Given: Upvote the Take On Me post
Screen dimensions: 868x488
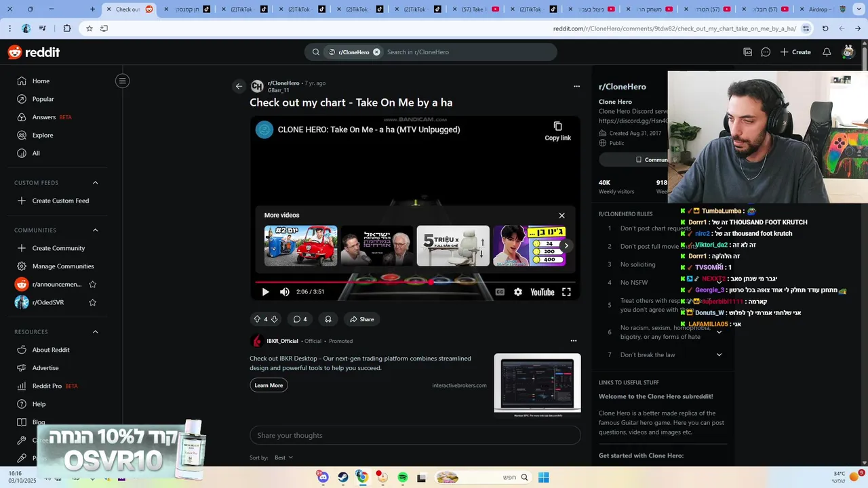Looking at the screenshot, I should (257, 319).
